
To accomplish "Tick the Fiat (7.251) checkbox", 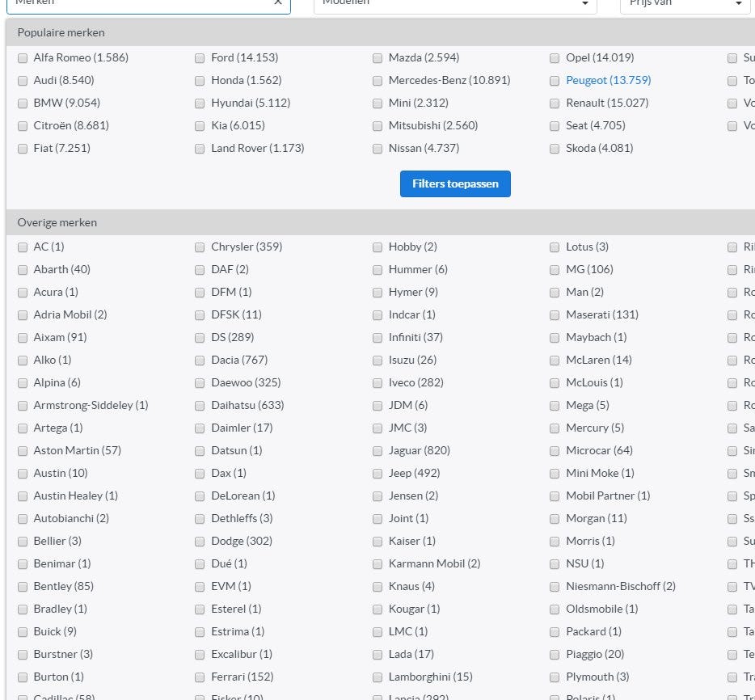I will [23, 149].
